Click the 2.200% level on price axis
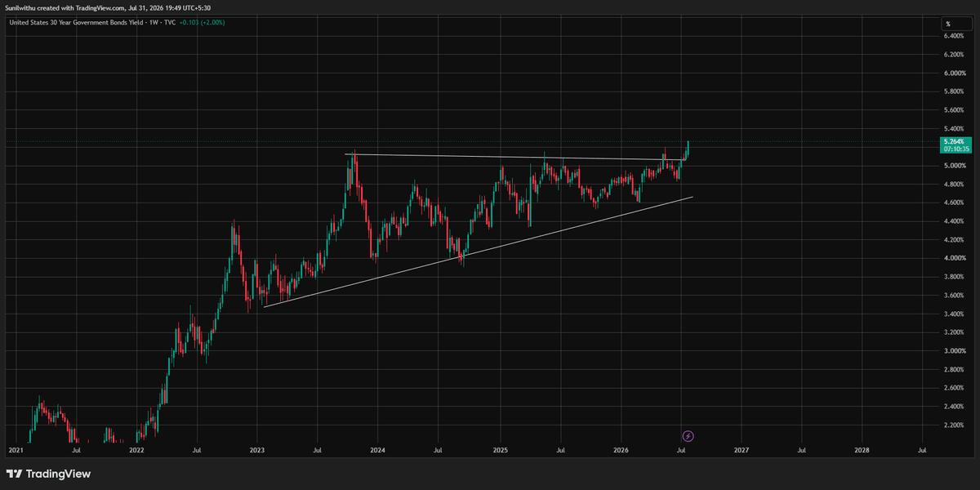This screenshot has height=490, width=980. pos(955,425)
